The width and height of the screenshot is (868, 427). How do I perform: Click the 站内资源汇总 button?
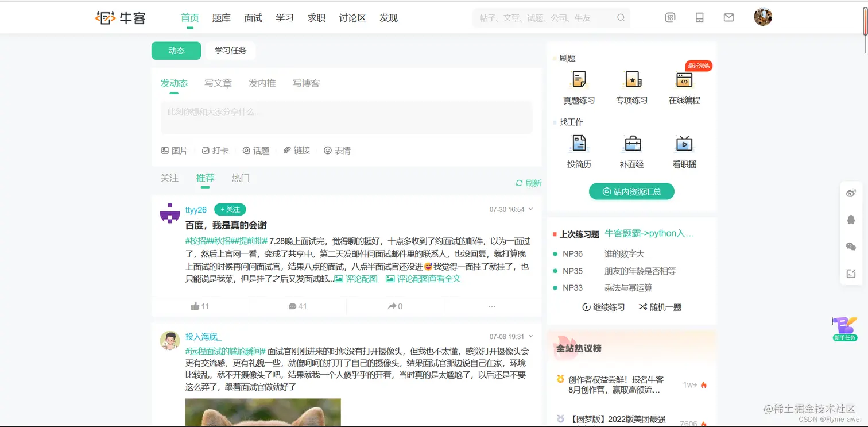[631, 191]
